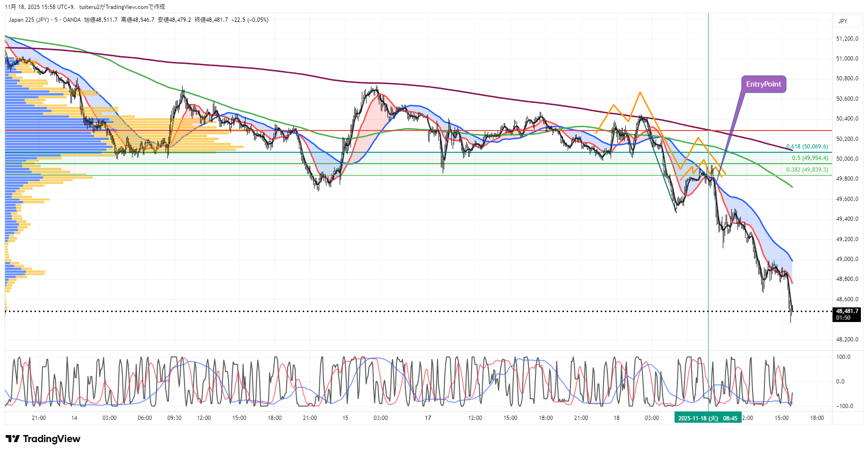Select the 0.618 Fibonacci level label
This screenshot has height=453, width=868.
[807, 147]
